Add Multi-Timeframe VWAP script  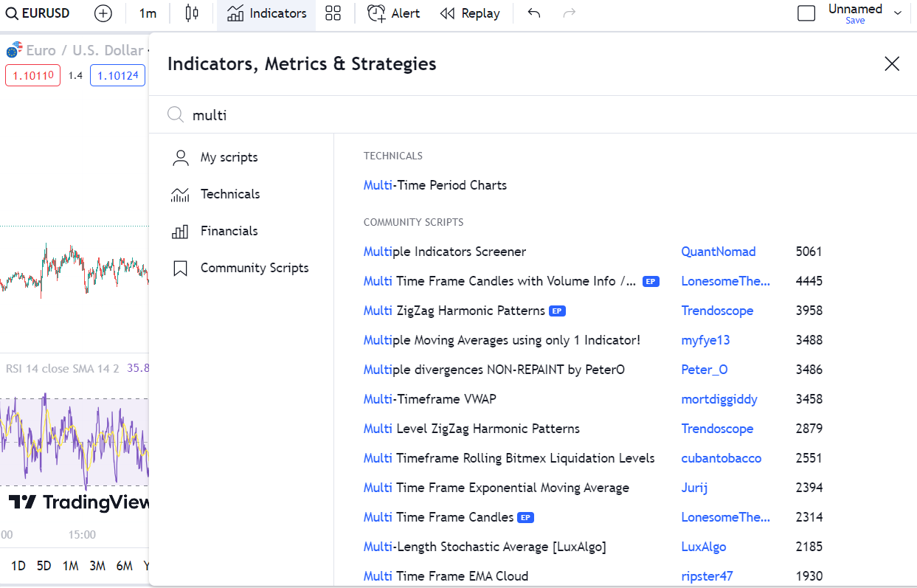point(430,399)
